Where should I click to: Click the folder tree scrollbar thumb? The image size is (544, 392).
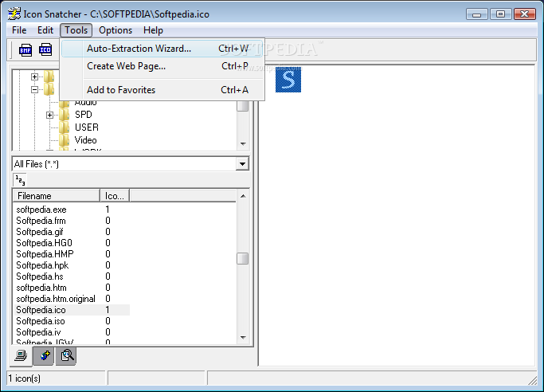click(242, 106)
